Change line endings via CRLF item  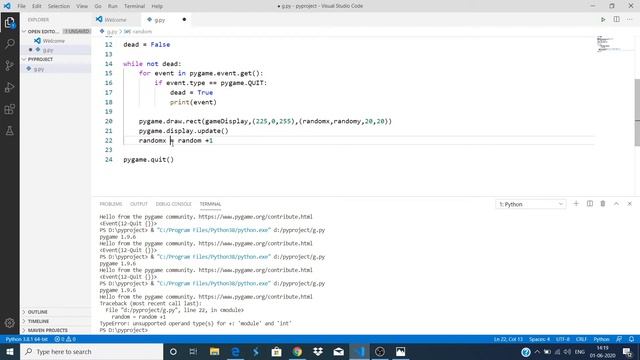581,339
